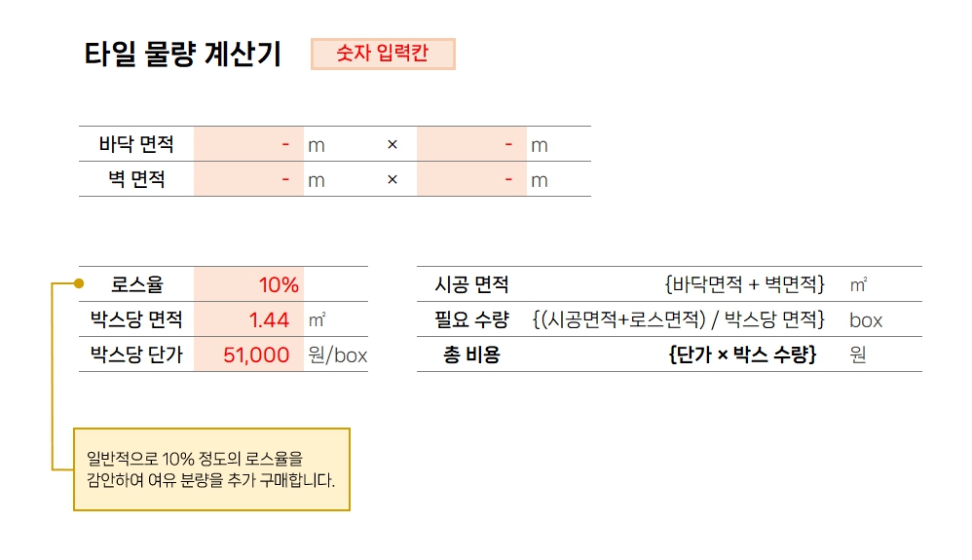Click the multiply sign in 바닥 면적 row

click(x=392, y=144)
